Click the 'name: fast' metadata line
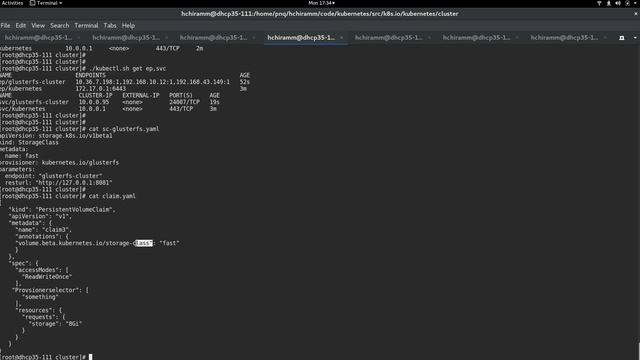The width and height of the screenshot is (640, 360). [22, 156]
